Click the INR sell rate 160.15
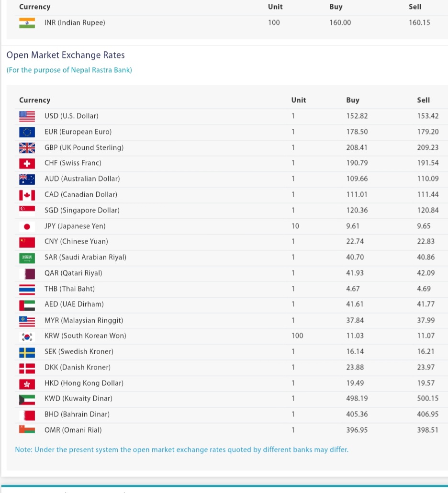This screenshot has height=493, width=448. (x=419, y=22)
